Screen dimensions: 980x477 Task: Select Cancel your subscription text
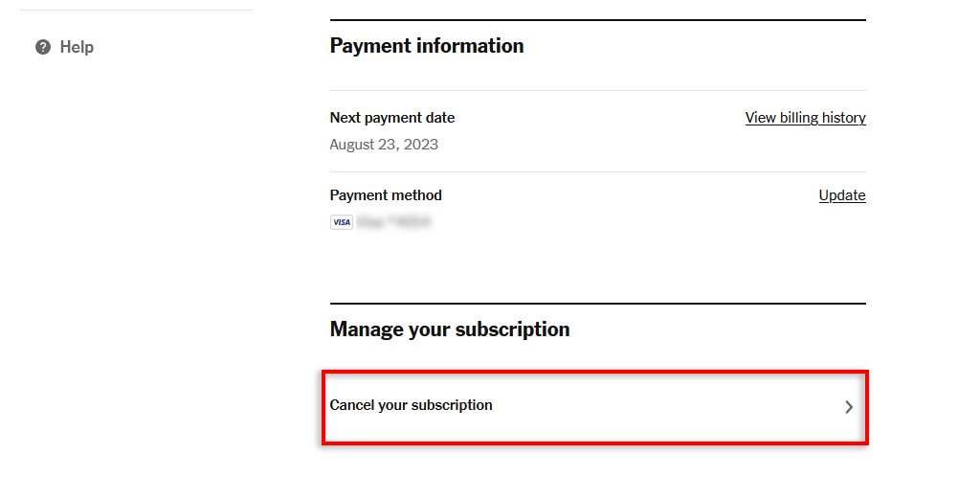tap(411, 405)
